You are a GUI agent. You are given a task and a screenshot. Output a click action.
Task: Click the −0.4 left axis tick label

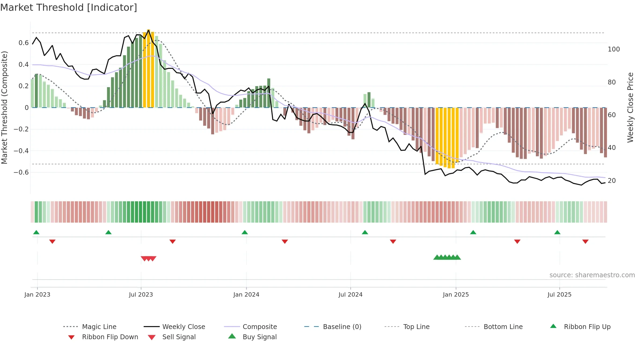21,151
